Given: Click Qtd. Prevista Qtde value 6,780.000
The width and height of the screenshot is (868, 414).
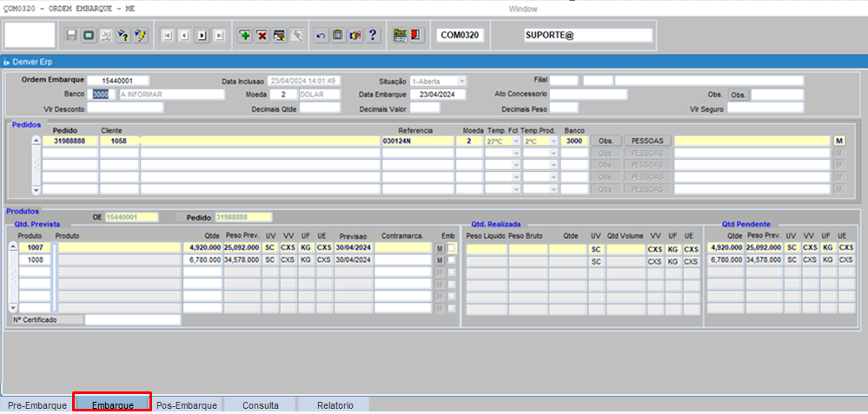Looking at the screenshot, I should [202, 260].
